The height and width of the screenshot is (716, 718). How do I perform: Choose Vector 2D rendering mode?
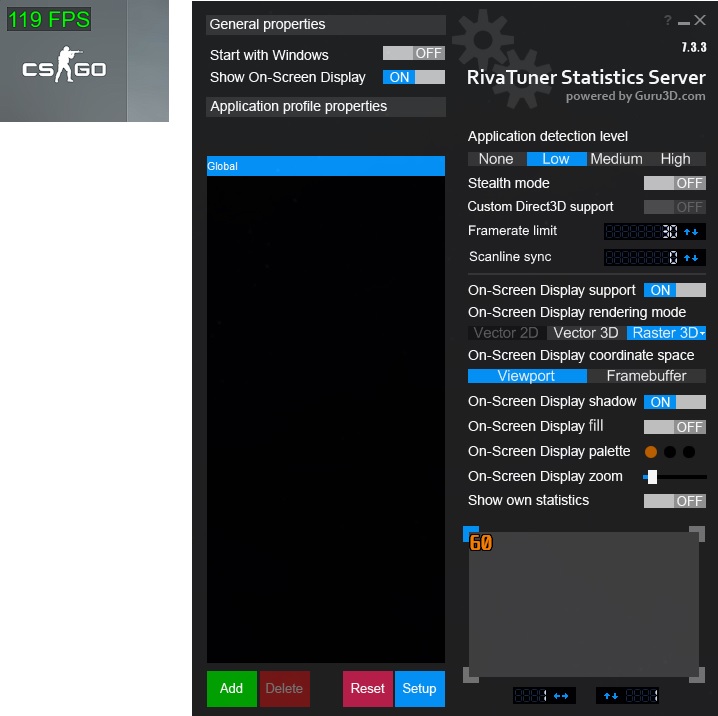click(506, 333)
